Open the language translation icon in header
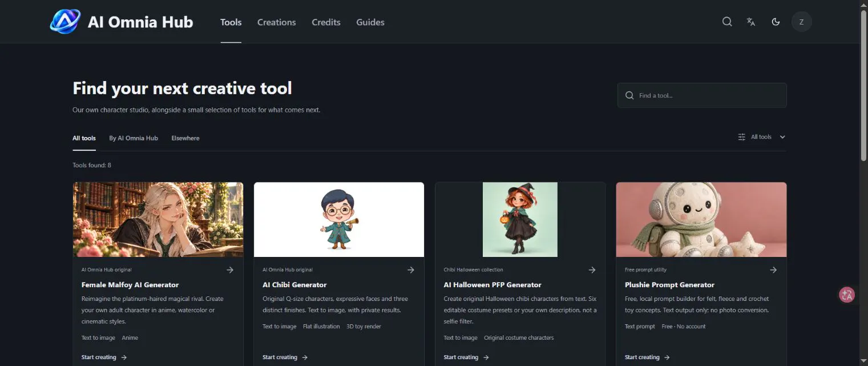This screenshot has width=868, height=366. (x=751, y=22)
